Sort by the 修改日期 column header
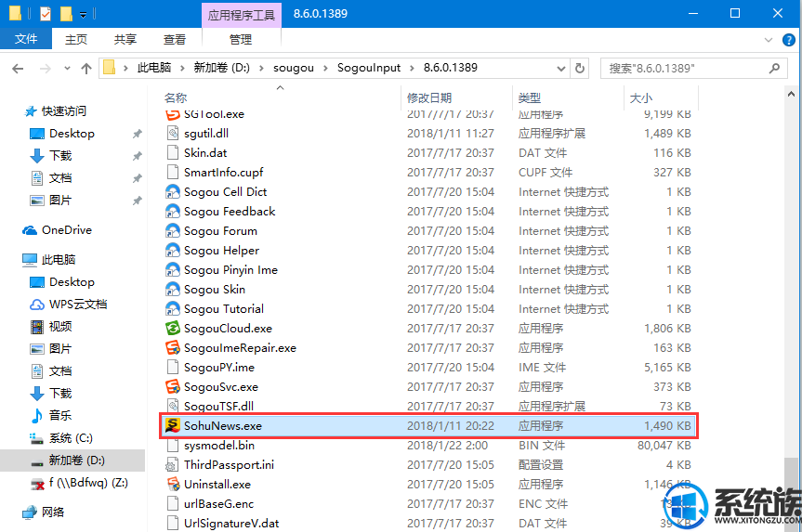 (x=429, y=97)
